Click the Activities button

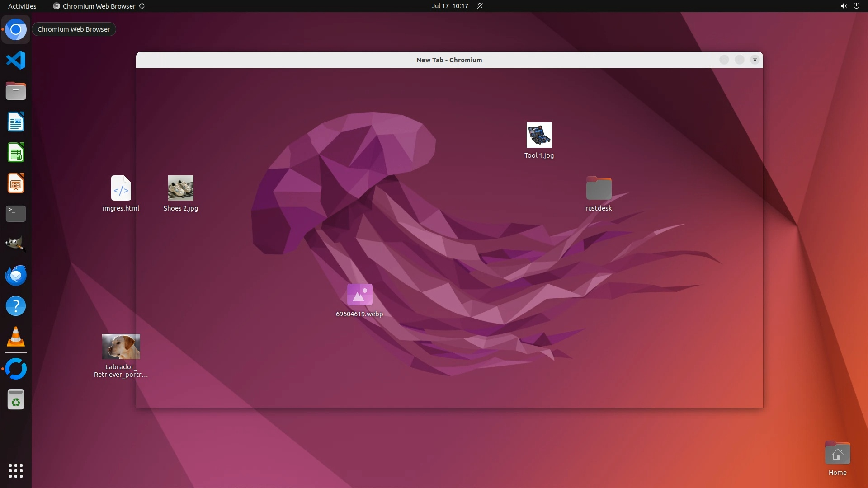[22, 6]
